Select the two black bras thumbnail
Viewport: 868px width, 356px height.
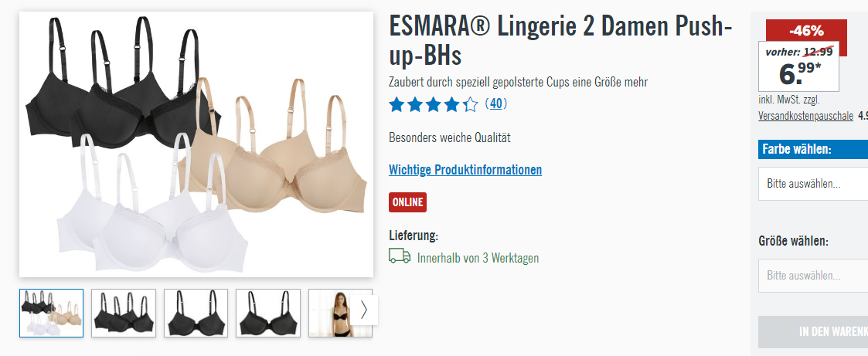tap(124, 313)
